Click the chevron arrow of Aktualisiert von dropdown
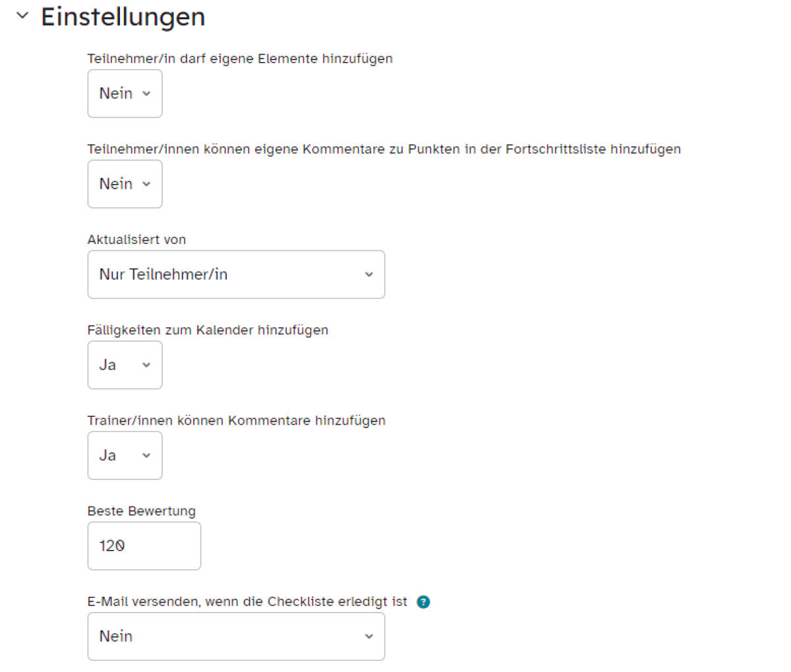The image size is (791, 672). pos(369,274)
